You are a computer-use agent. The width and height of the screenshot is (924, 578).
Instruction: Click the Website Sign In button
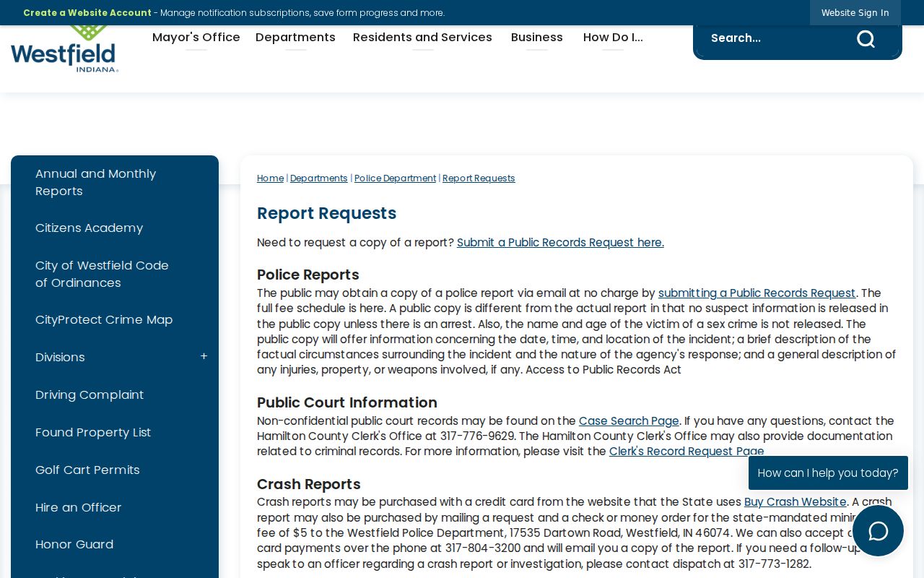855,12
